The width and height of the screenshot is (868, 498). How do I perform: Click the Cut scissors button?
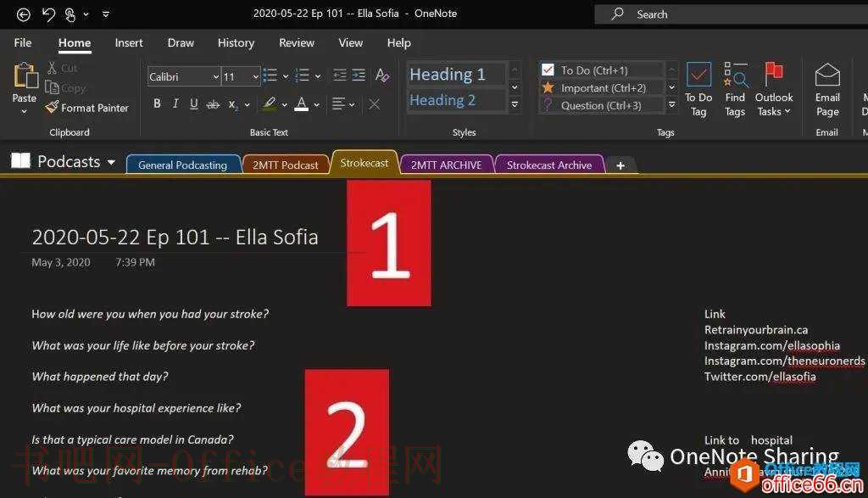[x=62, y=68]
